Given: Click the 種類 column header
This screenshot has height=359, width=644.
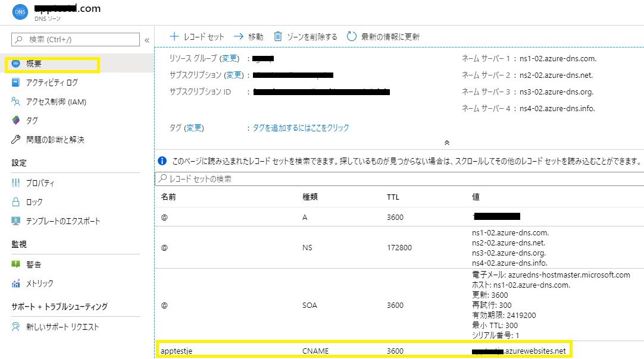Looking at the screenshot, I should point(310,197).
